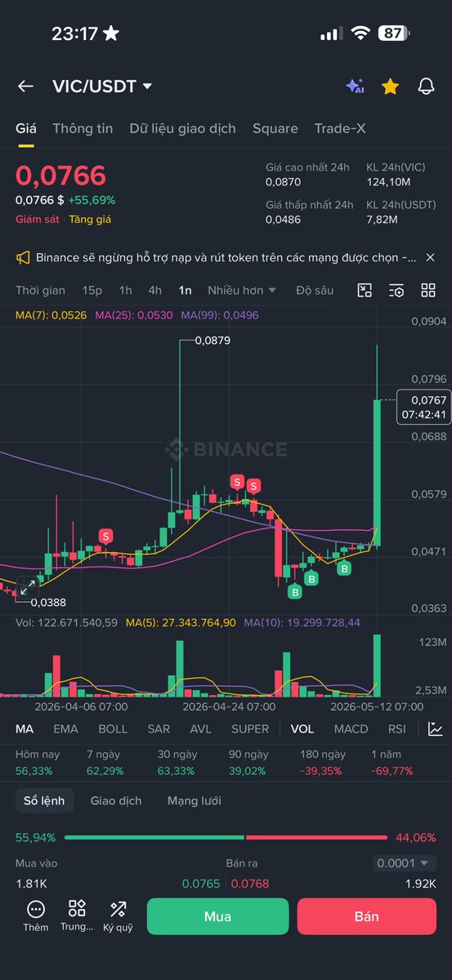Close the Binance announcement banner

[x=431, y=258]
